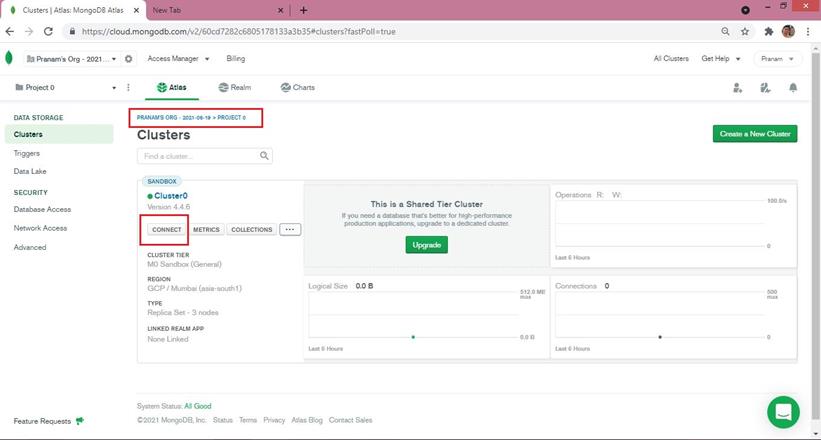
Task: Open the Project 0 selector dropdown
Action: (x=65, y=87)
